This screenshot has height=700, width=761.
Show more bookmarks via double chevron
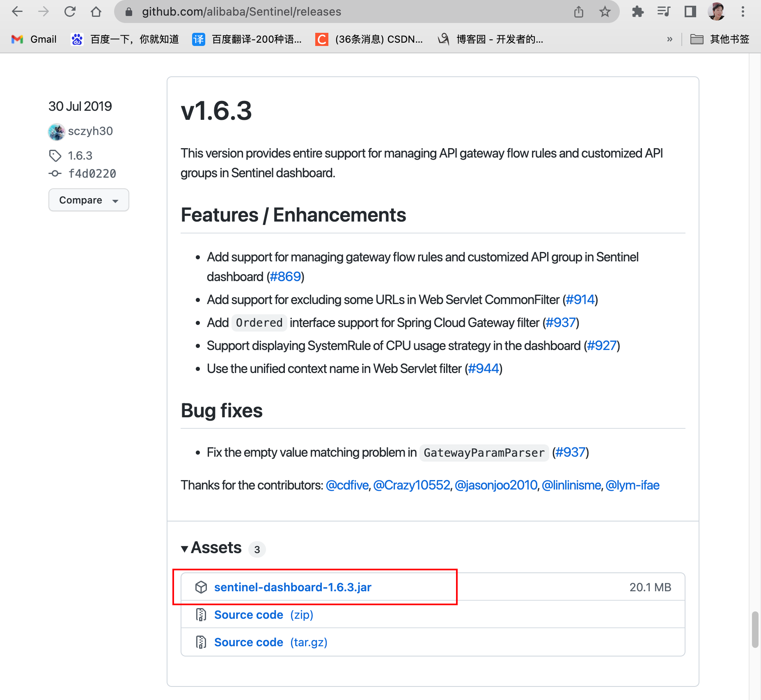(x=670, y=39)
